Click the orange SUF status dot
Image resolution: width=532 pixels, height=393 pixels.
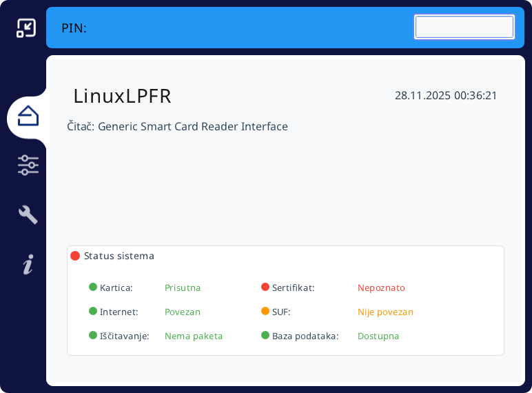(x=265, y=312)
